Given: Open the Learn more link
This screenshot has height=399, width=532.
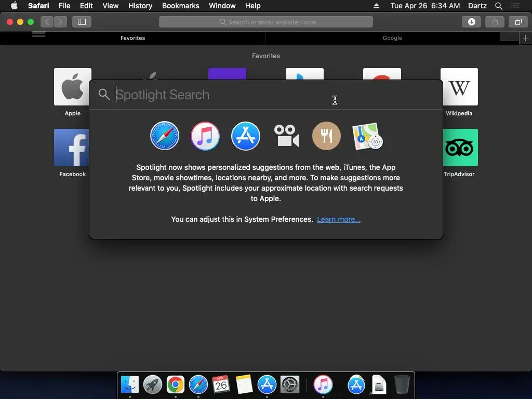Looking at the screenshot, I should pyautogui.click(x=339, y=219).
